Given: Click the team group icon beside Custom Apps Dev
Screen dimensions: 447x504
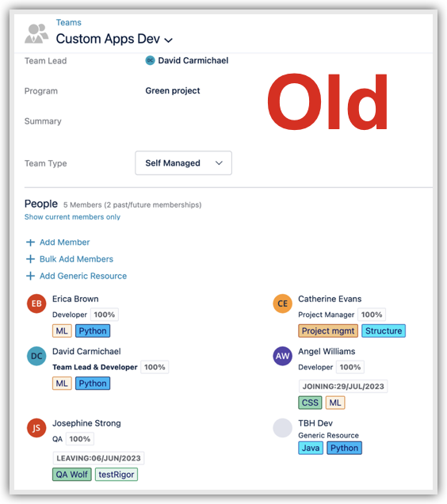Looking at the screenshot, I should coord(36,33).
